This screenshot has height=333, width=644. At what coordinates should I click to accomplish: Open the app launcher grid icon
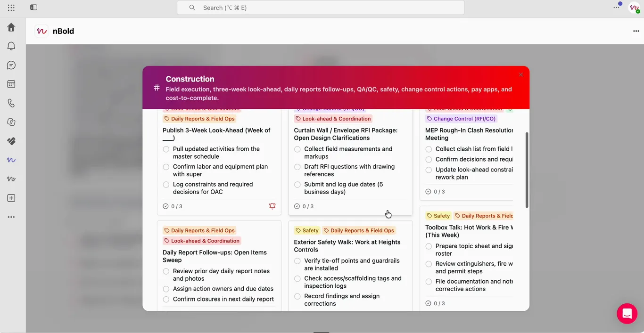point(11,8)
